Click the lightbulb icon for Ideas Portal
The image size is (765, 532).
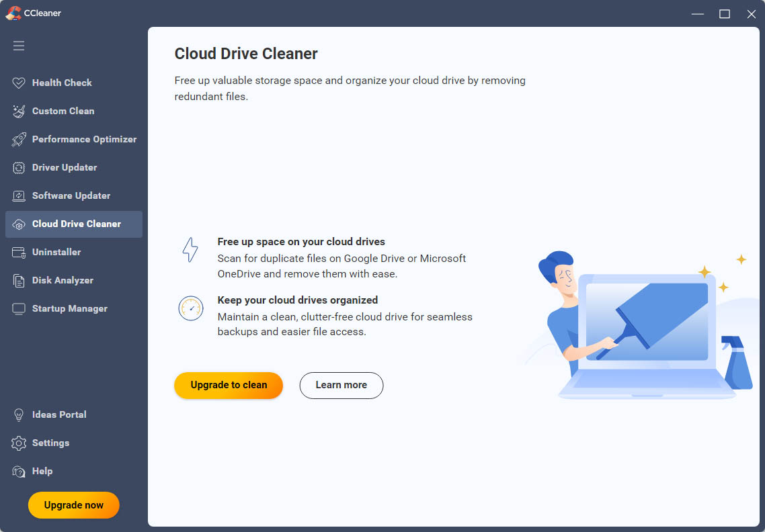(19, 415)
